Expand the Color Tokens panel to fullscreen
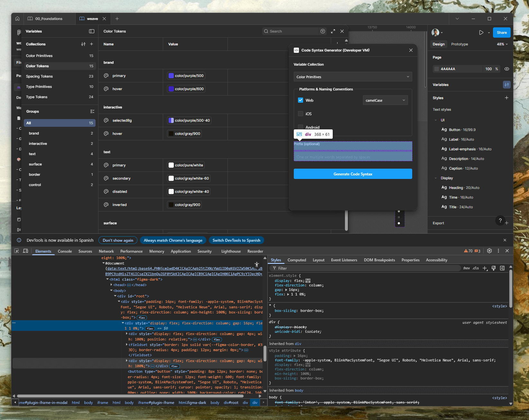This screenshot has width=529, height=420. 333,31
